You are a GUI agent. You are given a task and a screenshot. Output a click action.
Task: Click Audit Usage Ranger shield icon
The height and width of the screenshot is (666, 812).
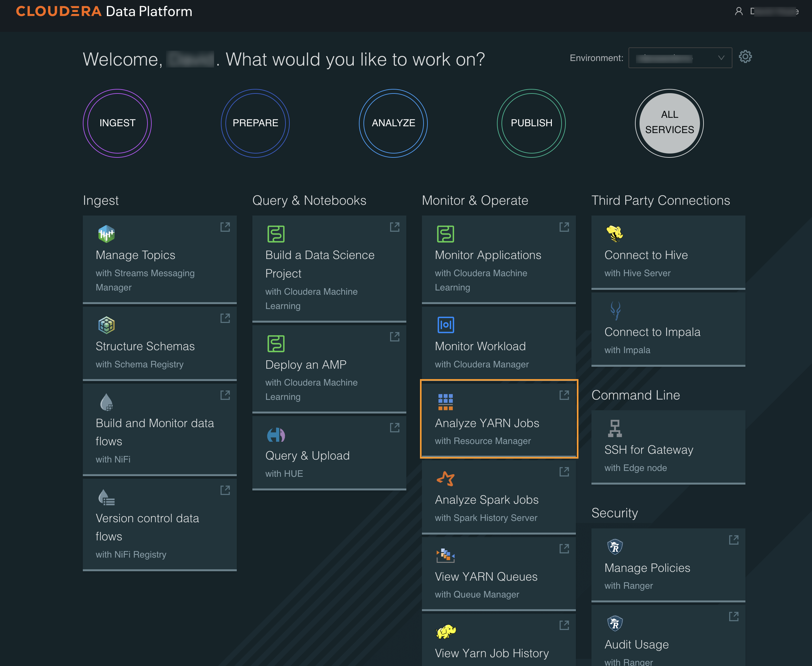615,623
